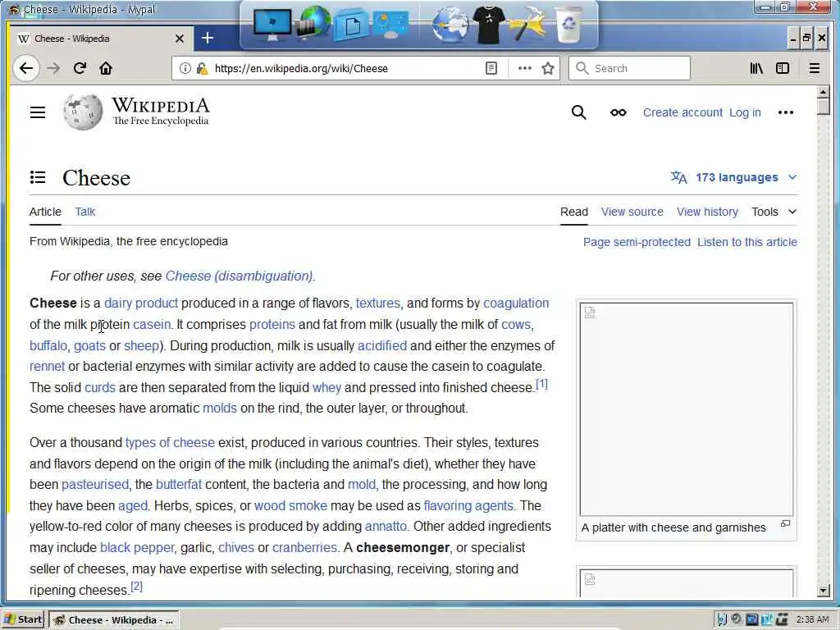Click the Create account link
Viewport: 840px width, 630px height.
(682, 112)
